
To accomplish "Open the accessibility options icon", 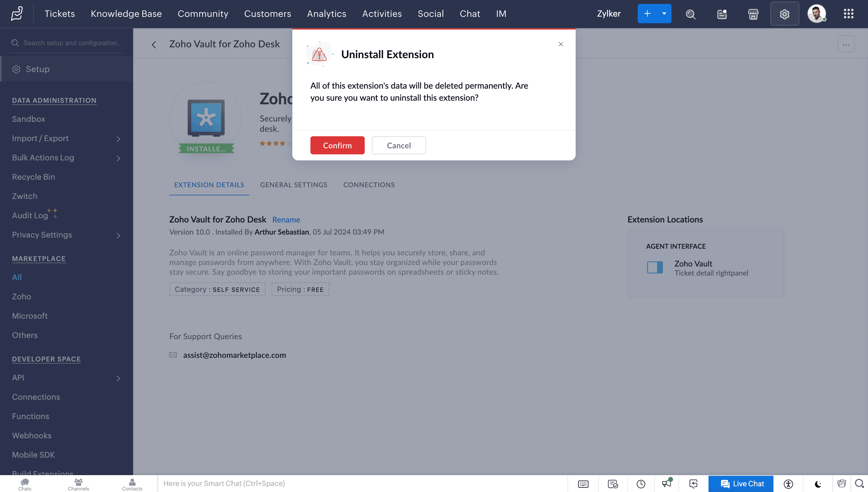I will [788, 484].
